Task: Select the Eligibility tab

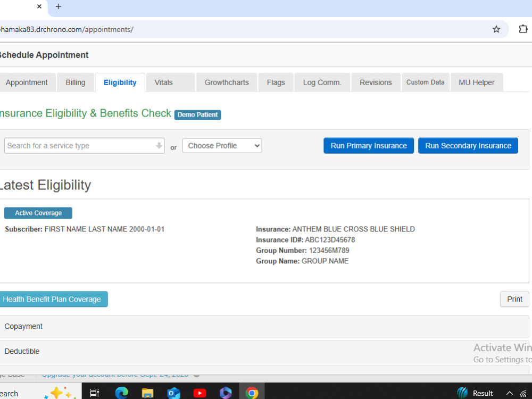Action: point(120,82)
